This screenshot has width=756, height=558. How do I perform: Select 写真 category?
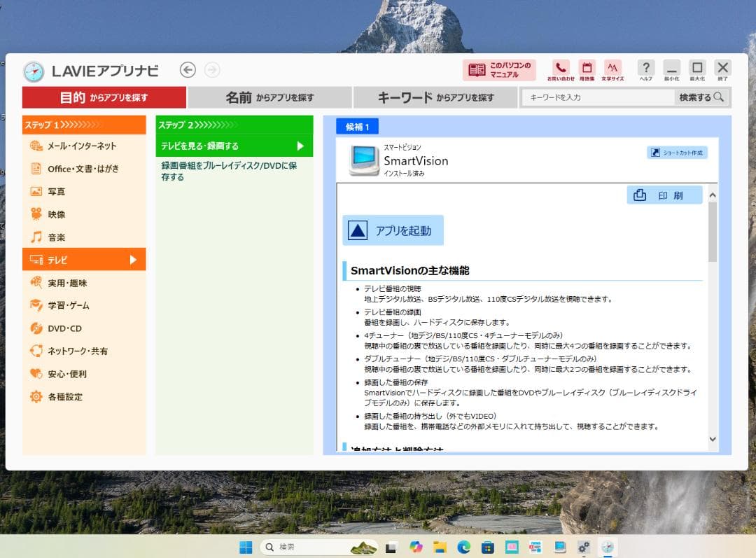click(84, 191)
